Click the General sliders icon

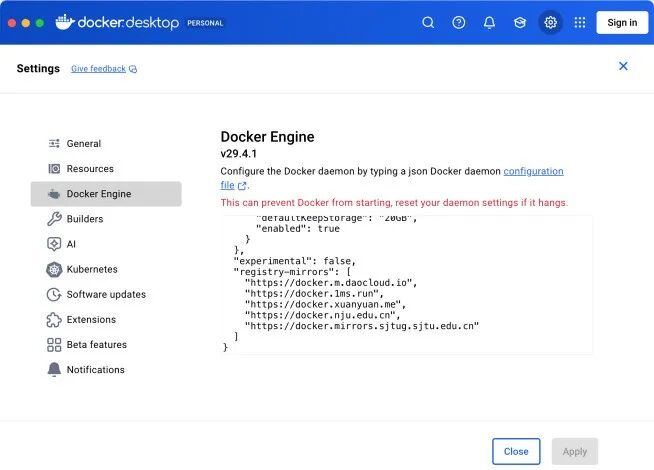click(x=54, y=143)
